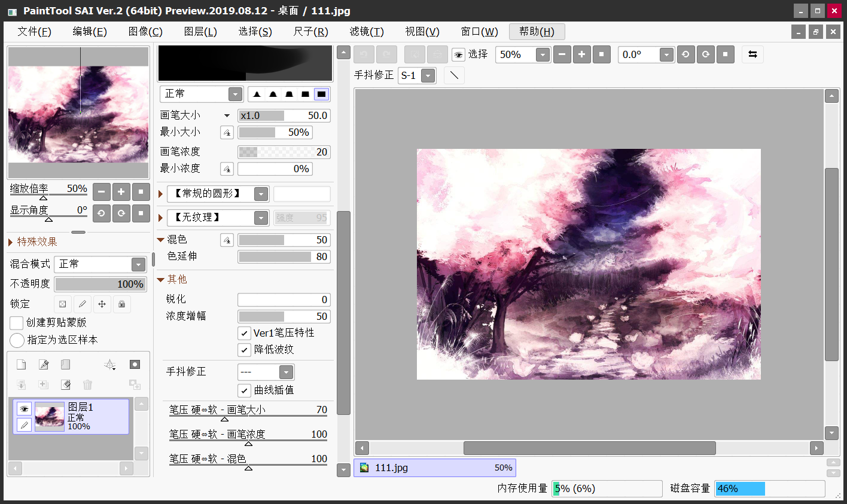Viewport: 847px width, 504px height.
Task: Toggle the pencil edit marker on 图层1
Action: (24, 424)
